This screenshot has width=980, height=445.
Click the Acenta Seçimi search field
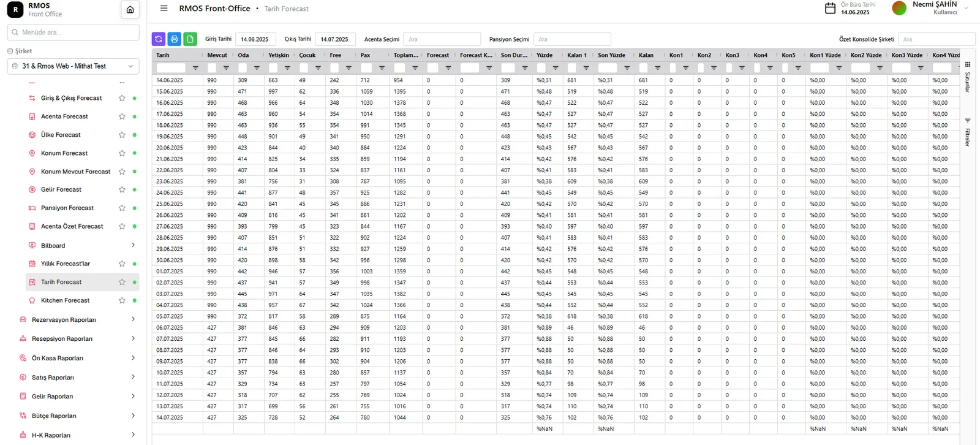[x=442, y=39]
